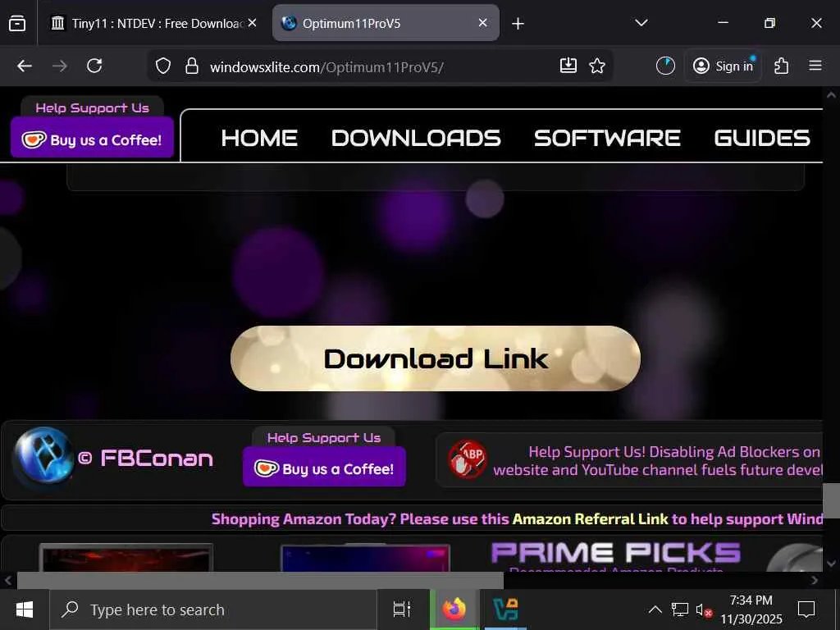Close the Tiny11 NTDEV tab

coord(253,23)
